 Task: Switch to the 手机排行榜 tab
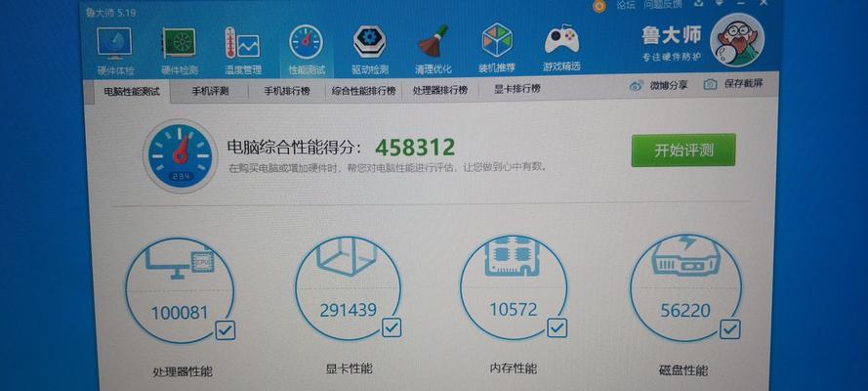click(286, 91)
